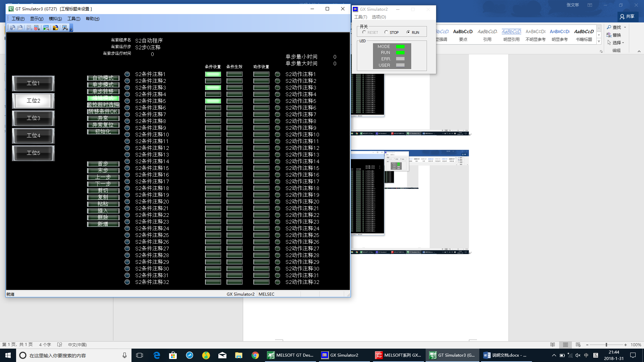Image resolution: width=644 pixels, height=362 pixels.
Task: Select the STOP radio button
Action: click(386, 32)
